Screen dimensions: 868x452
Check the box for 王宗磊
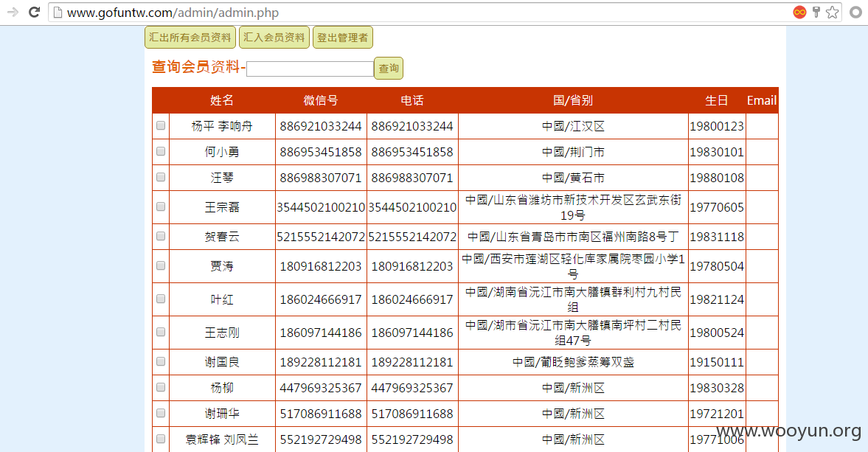pyautogui.click(x=161, y=206)
